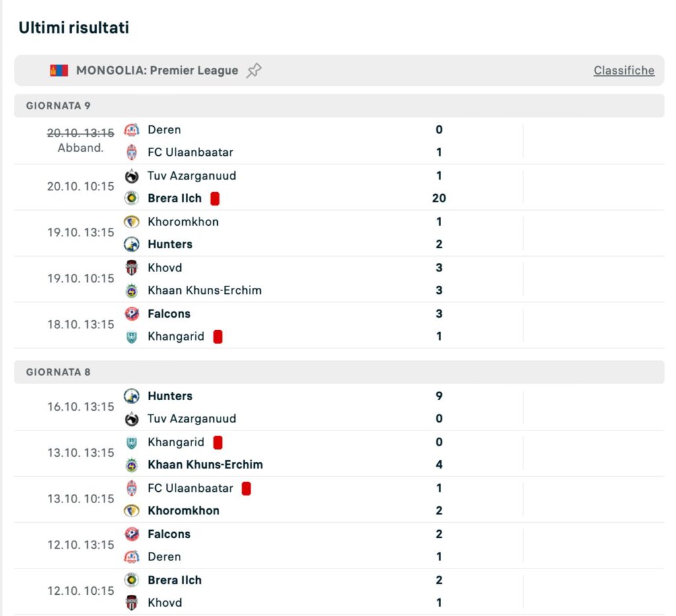Click Khaan Khuns-Erchim team name in Giornata 8
The height and width of the screenshot is (616, 676).
coord(205,465)
